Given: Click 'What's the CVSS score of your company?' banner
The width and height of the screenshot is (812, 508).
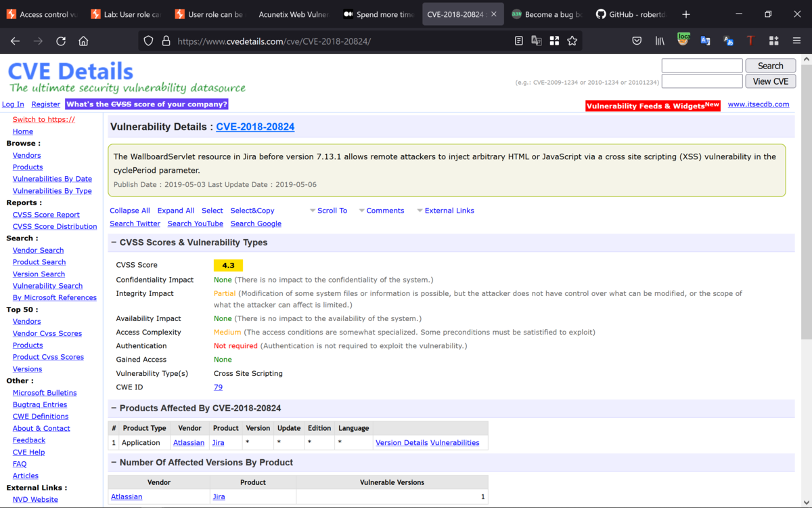Looking at the screenshot, I should pyautogui.click(x=147, y=104).
